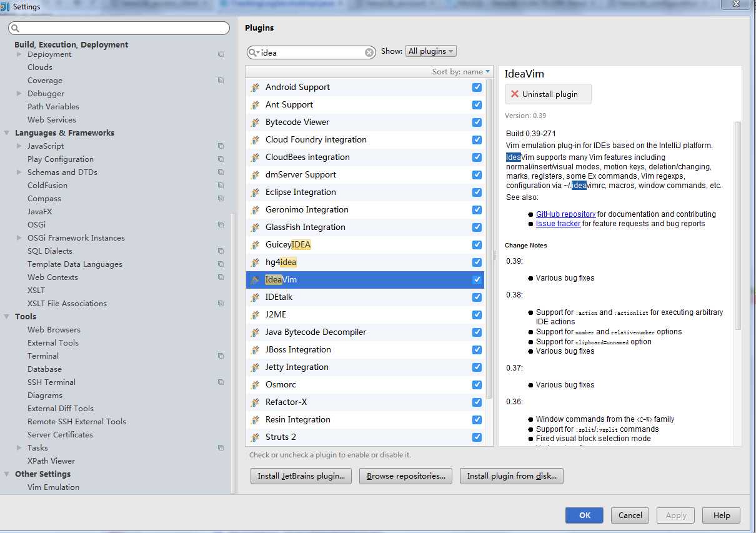
Task: Collapse the Languages & Frameworks section
Action: pyautogui.click(x=7, y=133)
